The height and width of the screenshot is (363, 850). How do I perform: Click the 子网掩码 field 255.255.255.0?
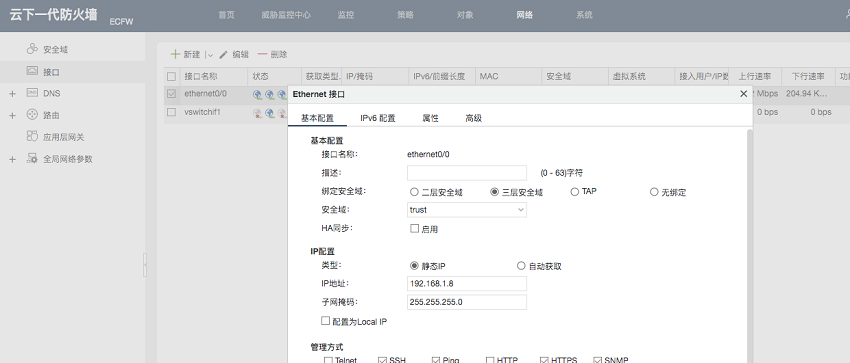[467, 302]
